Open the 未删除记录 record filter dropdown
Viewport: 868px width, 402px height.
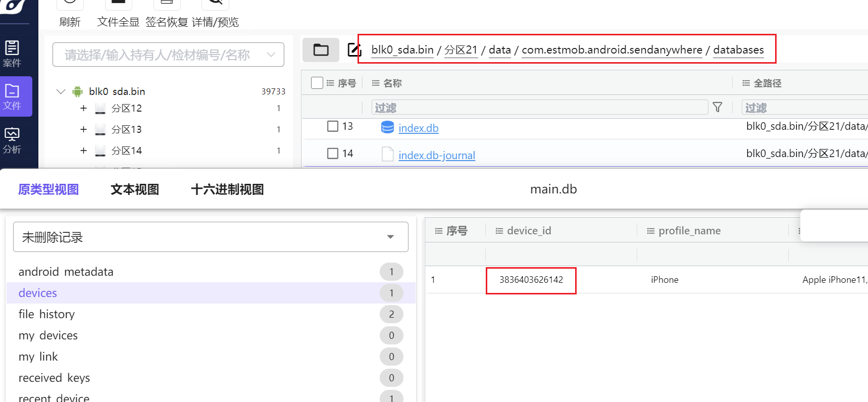[x=211, y=237]
